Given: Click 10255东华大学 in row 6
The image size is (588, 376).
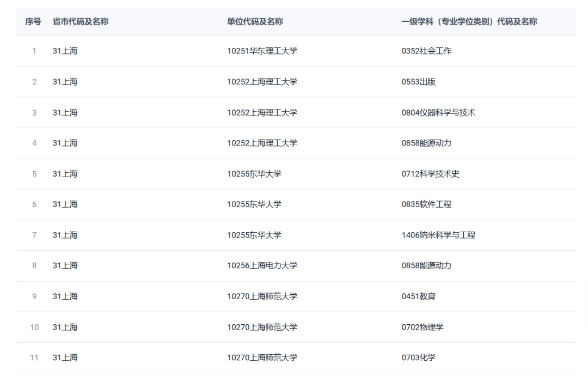Looking at the screenshot, I should [x=254, y=204].
